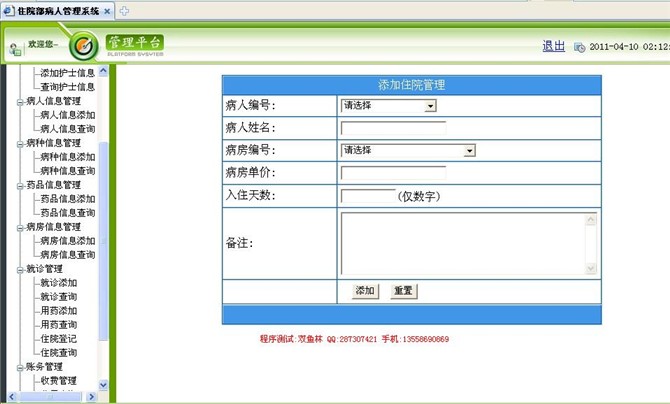Click the 欢迎您 greeting text
Screen dimensions: 670x404
[43, 44]
